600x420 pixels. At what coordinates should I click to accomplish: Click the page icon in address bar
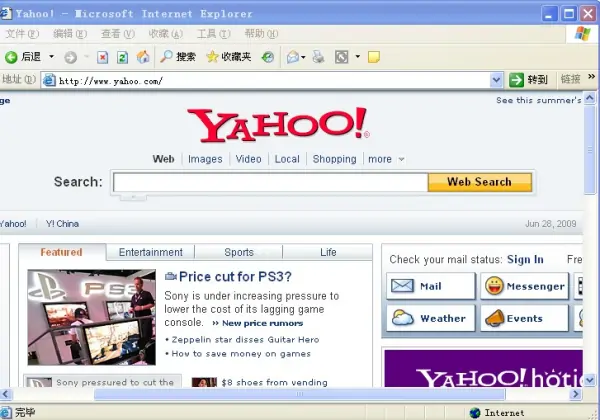[x=49, y=80]
